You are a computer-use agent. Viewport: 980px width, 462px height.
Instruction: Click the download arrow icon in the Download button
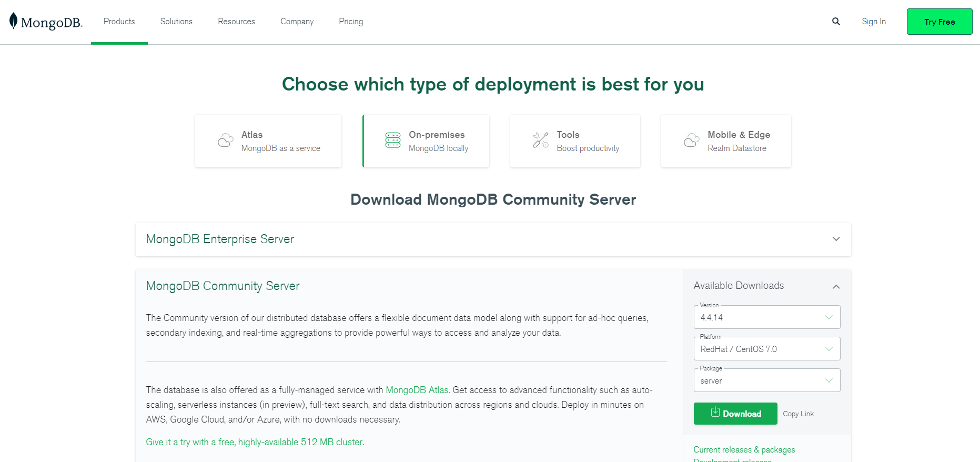[x=715, y=412]
